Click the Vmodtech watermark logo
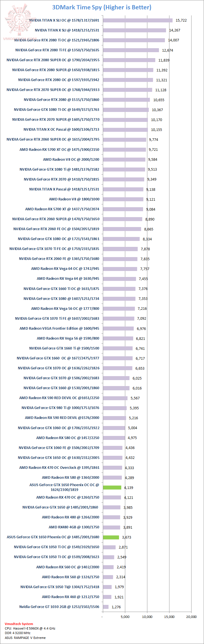This screenshot has width=204, height=644. coord(19,21)
